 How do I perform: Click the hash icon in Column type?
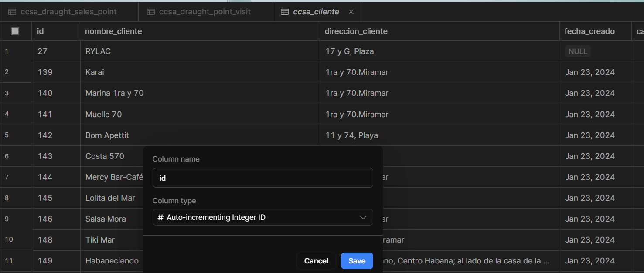pyautogui.click(x=160, y=217)
